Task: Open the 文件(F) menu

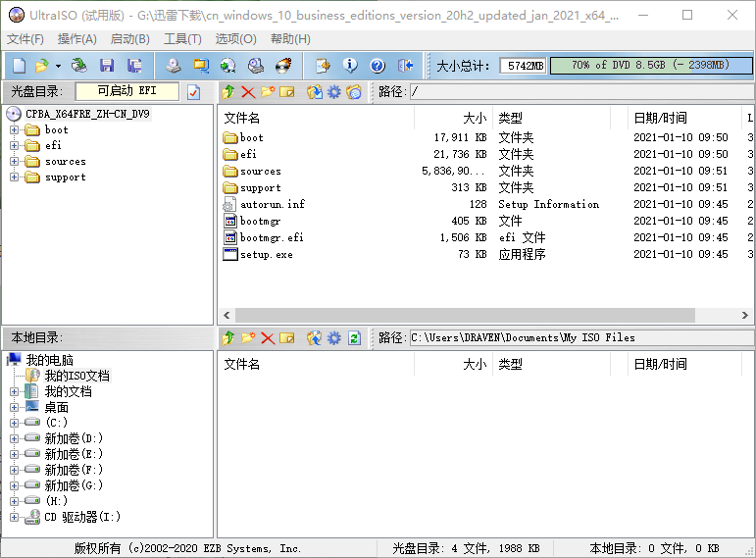Action: 25,39
